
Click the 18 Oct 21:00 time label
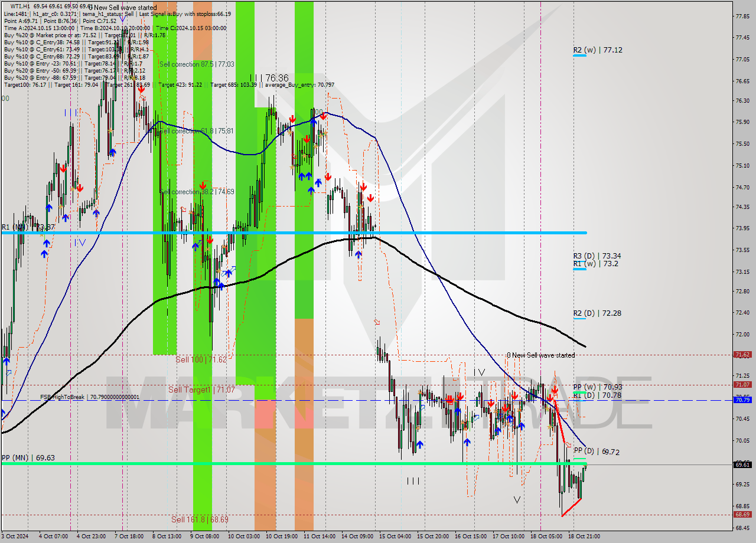click(584, 537)
